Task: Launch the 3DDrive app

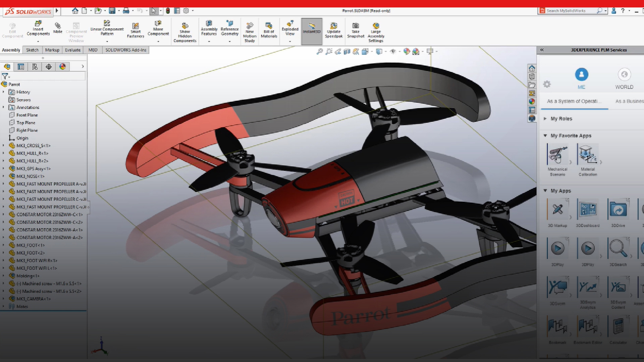Action: pyautogui.click(x=618, y=213)
